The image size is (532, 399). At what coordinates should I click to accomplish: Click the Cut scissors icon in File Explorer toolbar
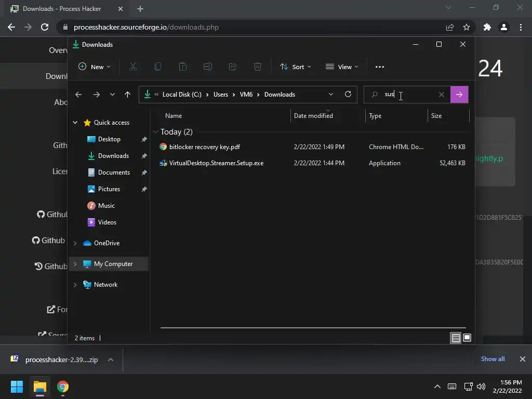pos(132,67)
